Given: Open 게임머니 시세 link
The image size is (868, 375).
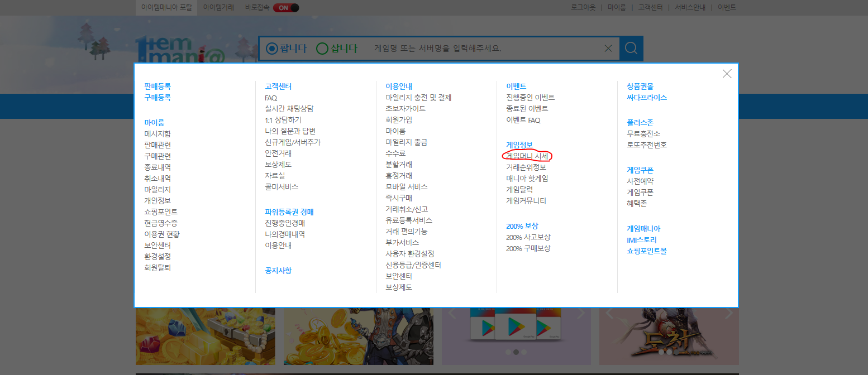Looking at the screenshot, I should [x=527, y=156].
